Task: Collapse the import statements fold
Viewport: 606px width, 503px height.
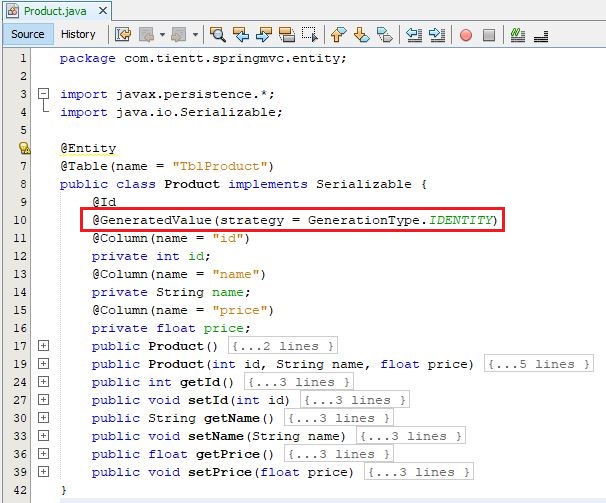Action: click(x=44, y=94)
